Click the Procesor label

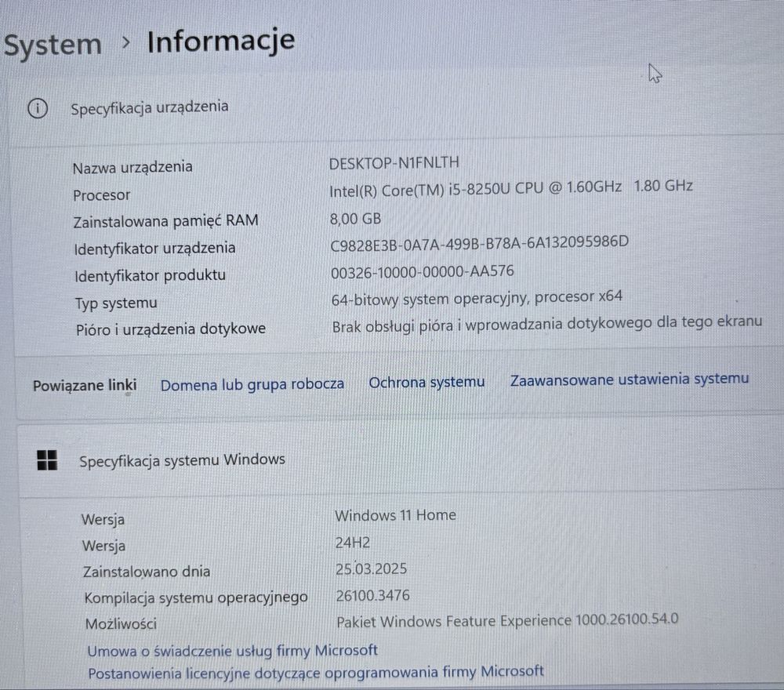pos(101,195)
